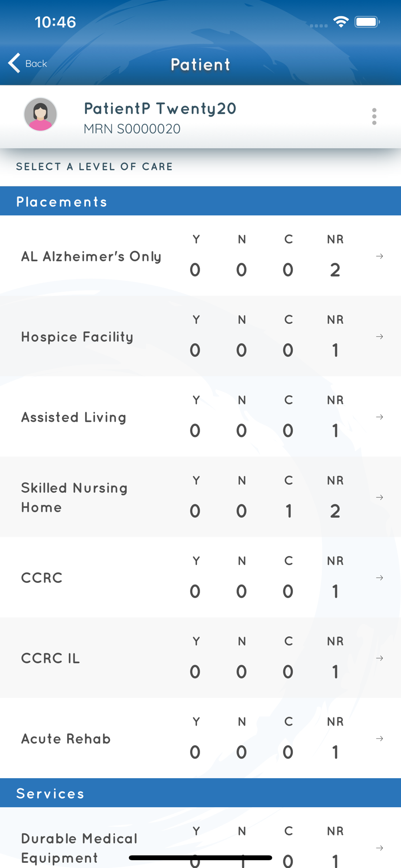
Task: Tap the Hospice Facility row arrow
Action: coord(379,337)
